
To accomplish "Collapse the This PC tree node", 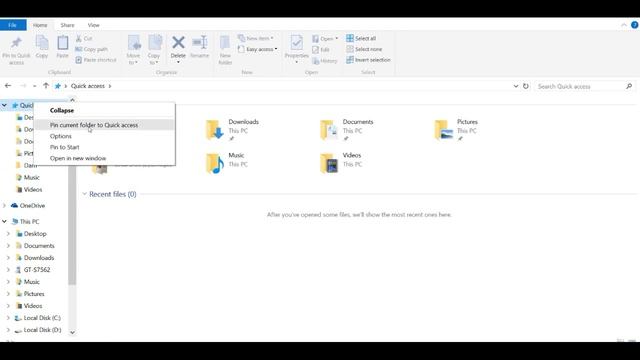I will (4, 221).
